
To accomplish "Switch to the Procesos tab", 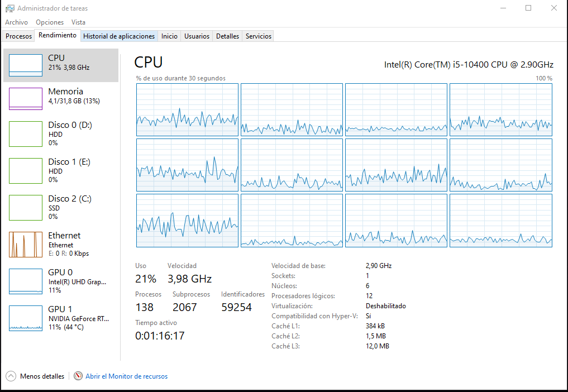I will tap(18, 36).
